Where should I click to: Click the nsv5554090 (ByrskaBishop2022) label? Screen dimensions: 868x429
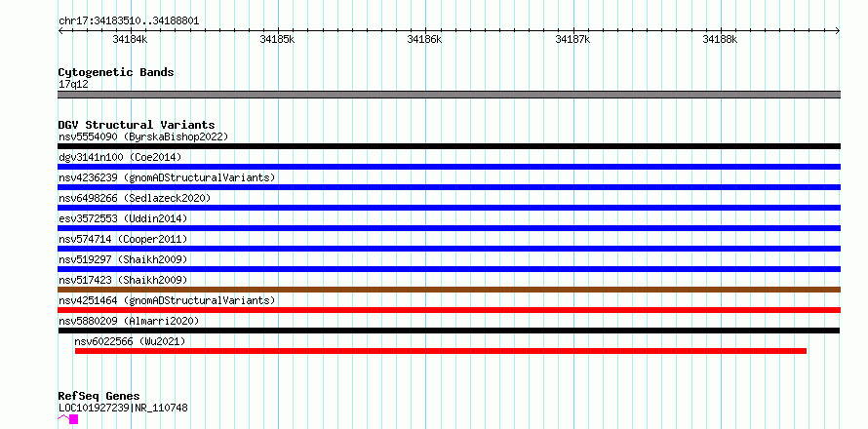click(143, 136)
